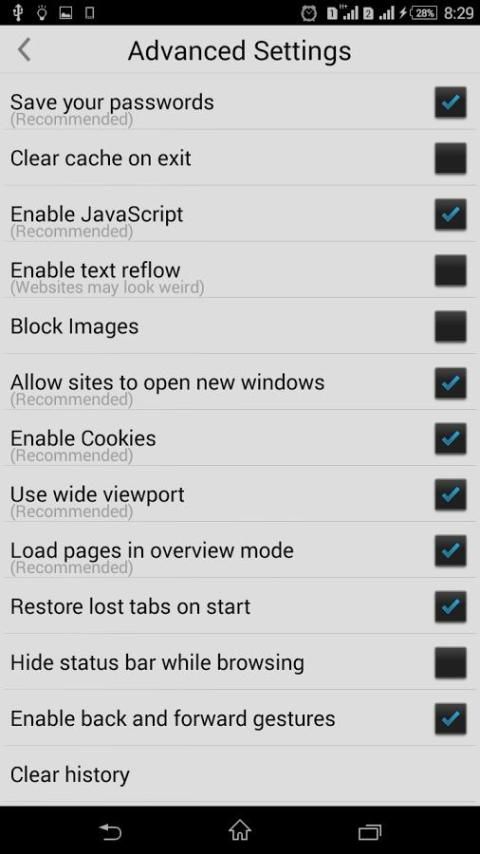Check Hide status bar while browsing
This screenshot has height=854, width=480.
(451, 662)
